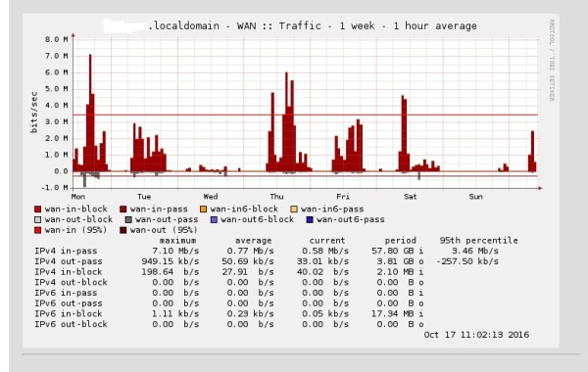This screenshot has width=588, height=372.
Task: Click the Saturday traffic peak bar
Action: pyautogui.click(x=403, y=133)
